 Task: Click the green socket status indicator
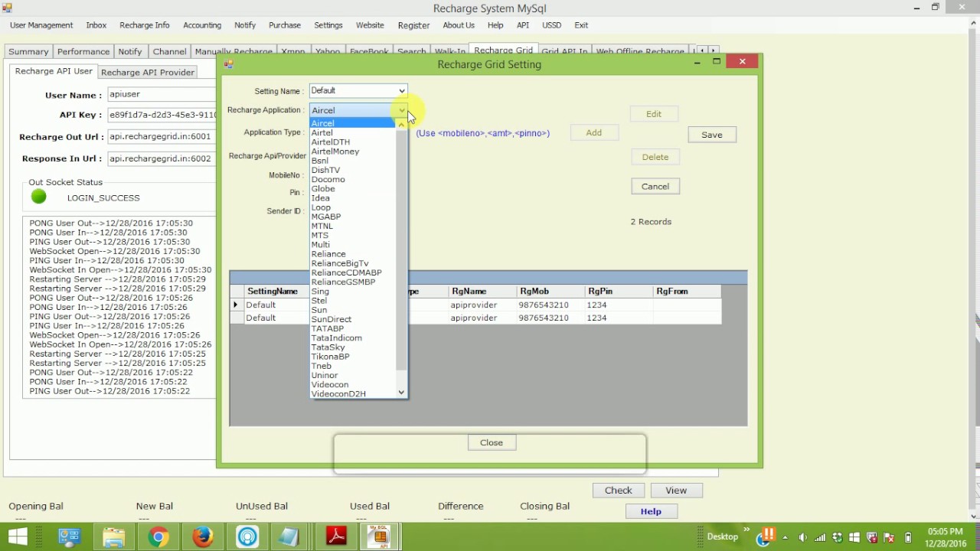pos(39,197)
